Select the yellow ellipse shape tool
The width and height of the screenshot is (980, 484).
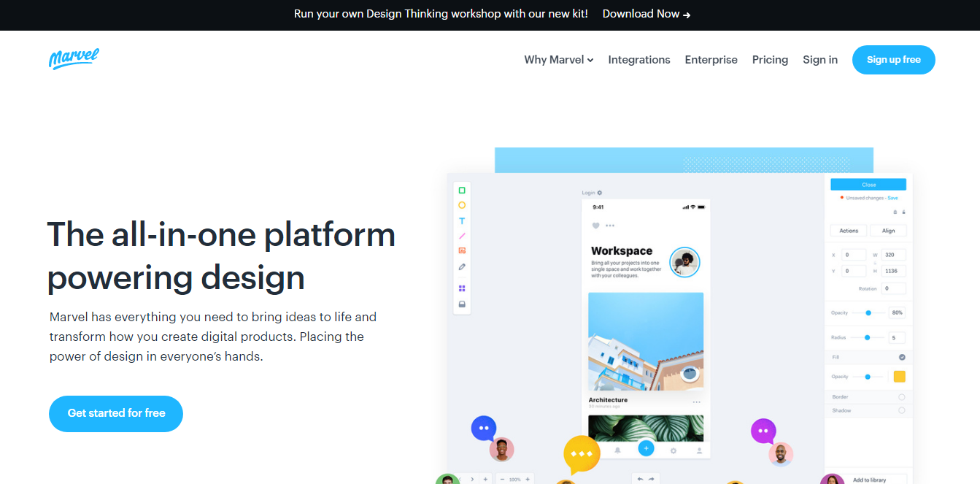(462, 205)
